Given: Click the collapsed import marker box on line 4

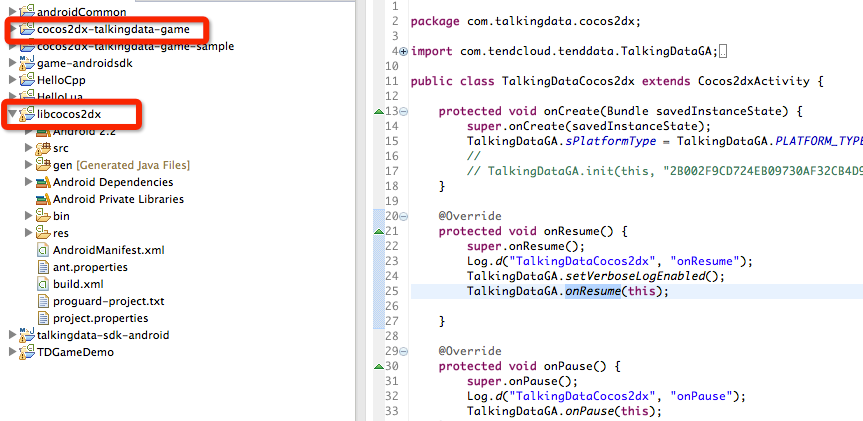Looking at the screenshot, I should 723,52.
